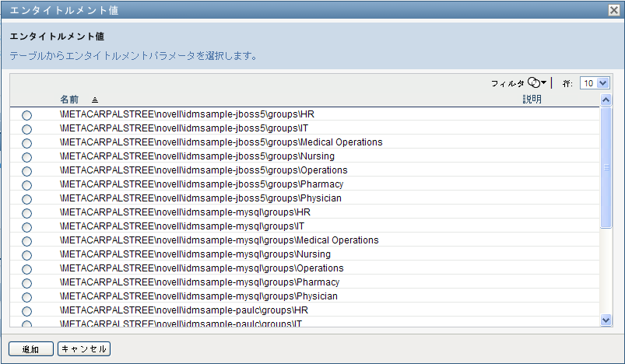
Task: Open the filter (フィルタ) icon menu
Action: tap(536, 82)
